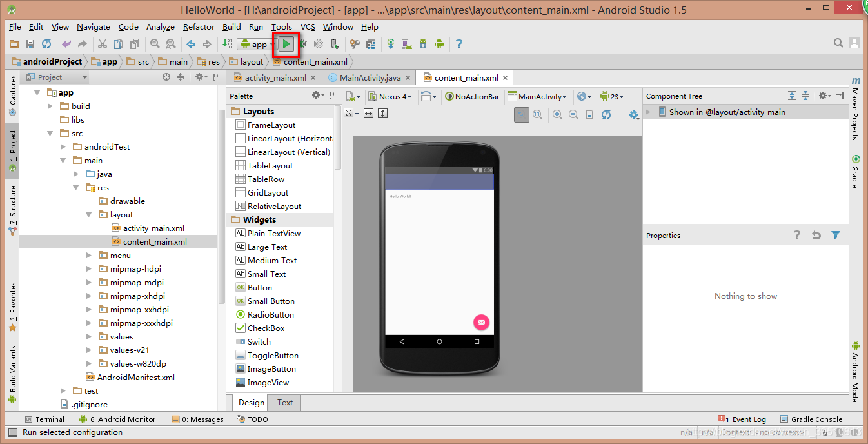
Task: Click the Help question mark toolbar icon
Action: (x=459, y=44)
